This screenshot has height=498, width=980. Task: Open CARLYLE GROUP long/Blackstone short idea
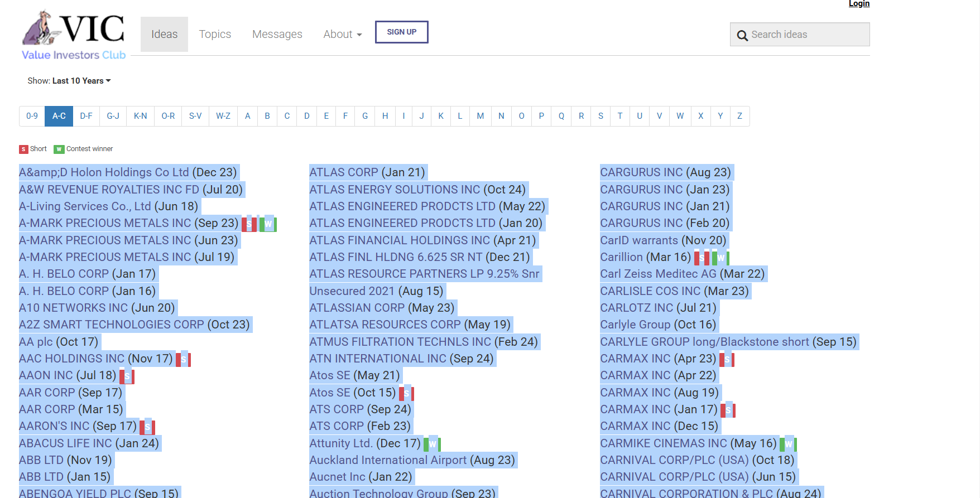(x=704, y=342)
